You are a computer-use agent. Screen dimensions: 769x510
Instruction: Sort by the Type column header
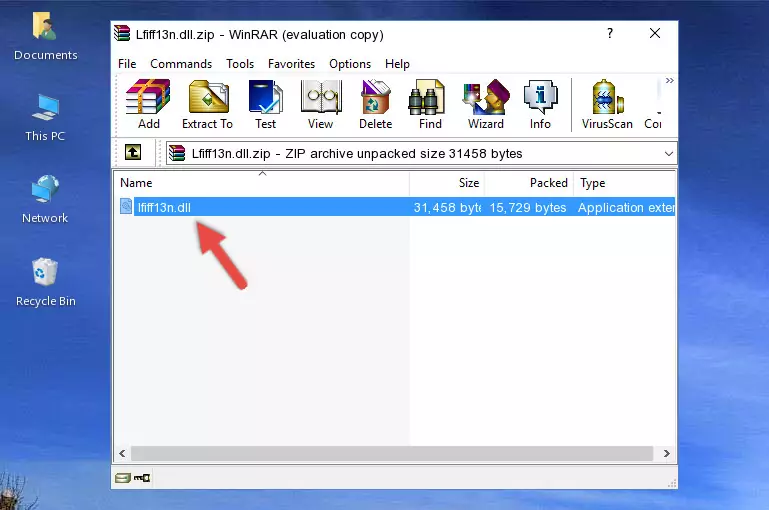(x=625, y=183)
